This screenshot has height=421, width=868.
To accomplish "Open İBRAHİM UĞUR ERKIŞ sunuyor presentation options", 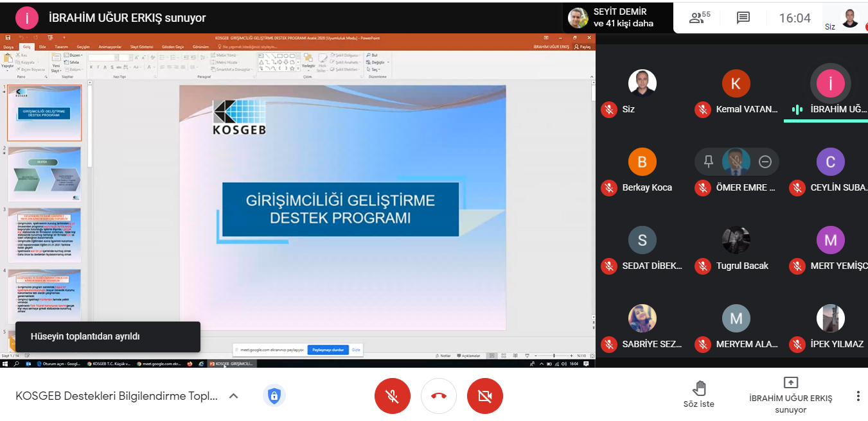I will (x=790, y=395).
